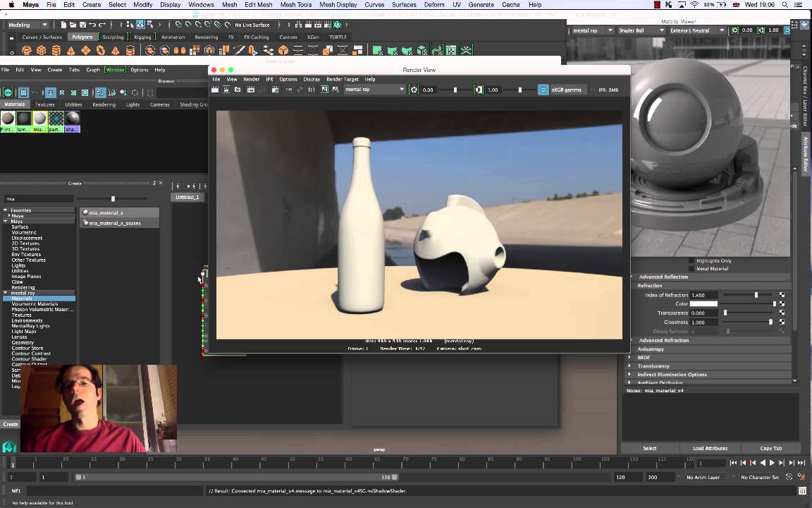Enable the Highlights Only checkbox
The height and width of the screenshot is (508, 812).
pos(691,261)
